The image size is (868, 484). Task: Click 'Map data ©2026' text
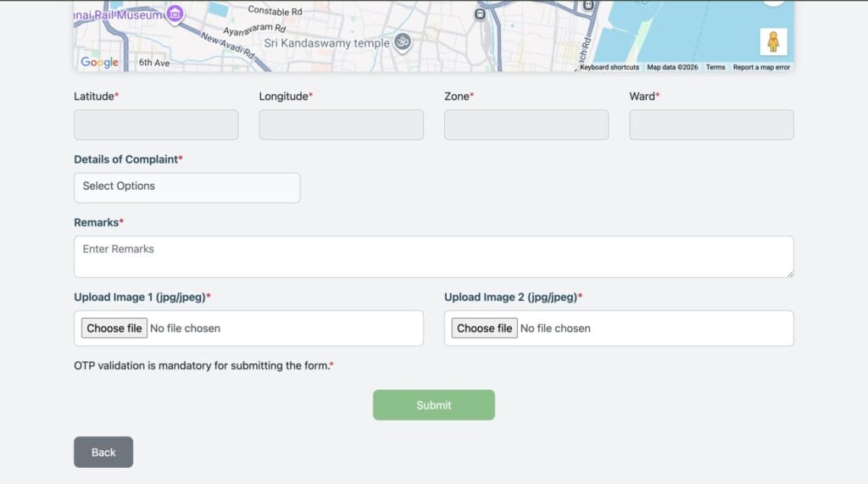coord(672,67)
